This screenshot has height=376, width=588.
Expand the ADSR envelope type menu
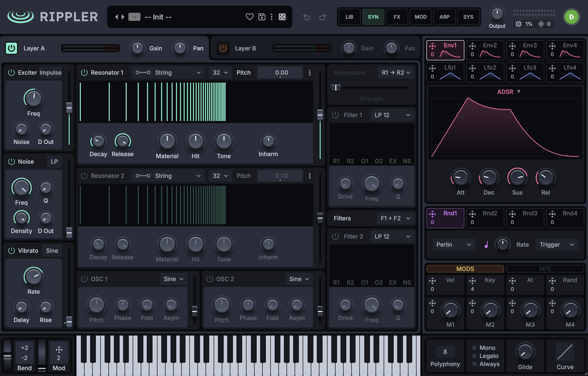509,92
